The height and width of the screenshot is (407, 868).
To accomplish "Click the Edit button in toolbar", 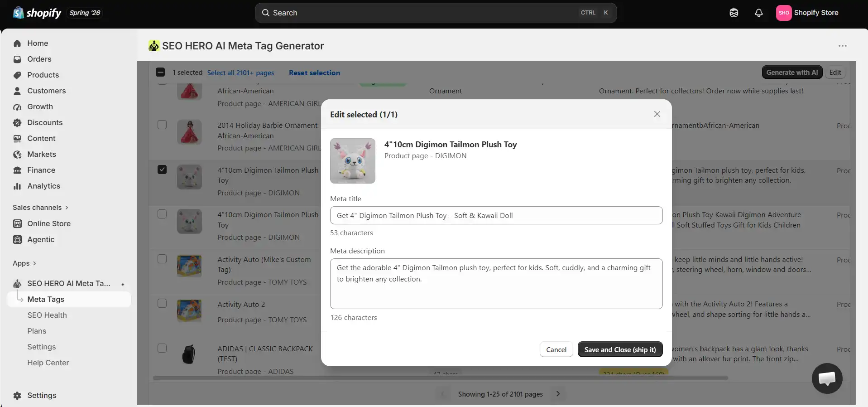I will click(x=835, y=73).
